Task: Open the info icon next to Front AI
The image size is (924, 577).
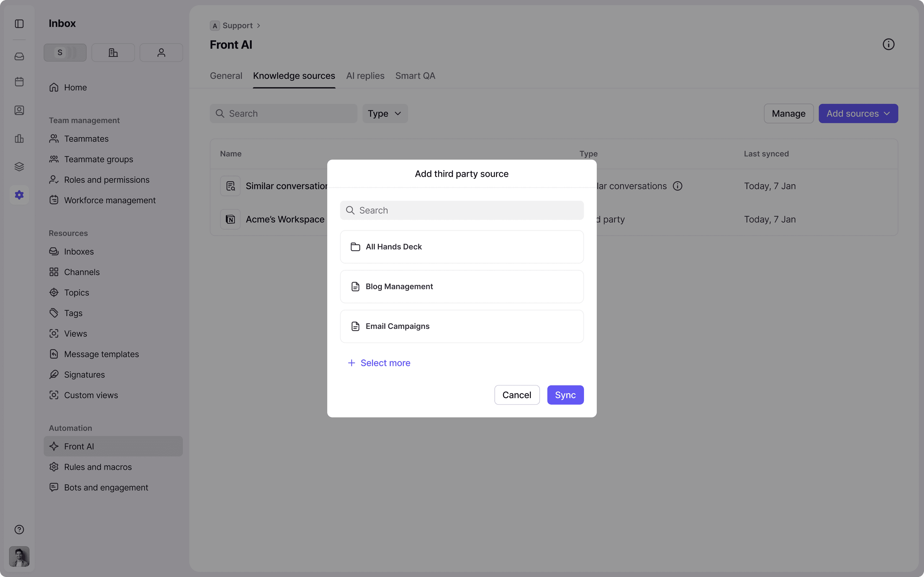Action: [x=888, y=44]
